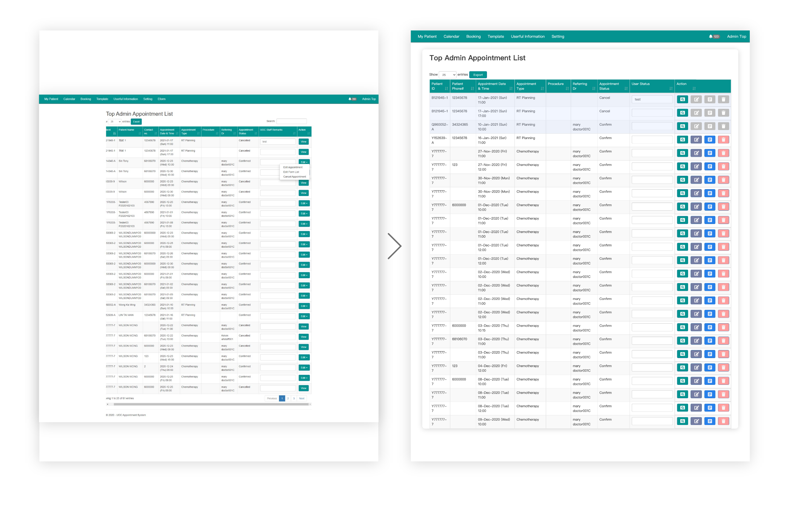This screenshot has height=532, width=789.
Task: Click notification bell in the left design's navbar
Action: (350, 99)
